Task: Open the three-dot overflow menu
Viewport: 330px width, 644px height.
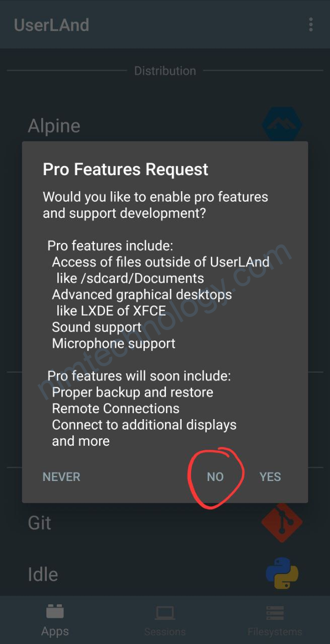Action: (311, 24)
